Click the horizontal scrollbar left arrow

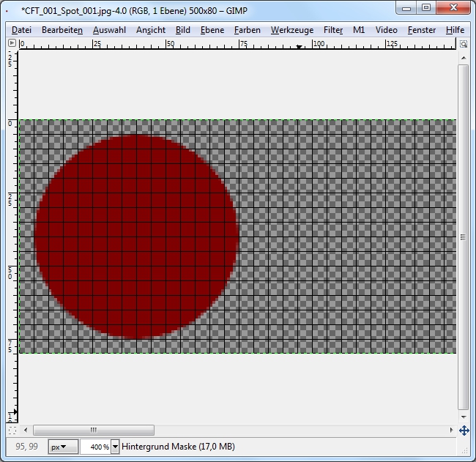[26, 430]
